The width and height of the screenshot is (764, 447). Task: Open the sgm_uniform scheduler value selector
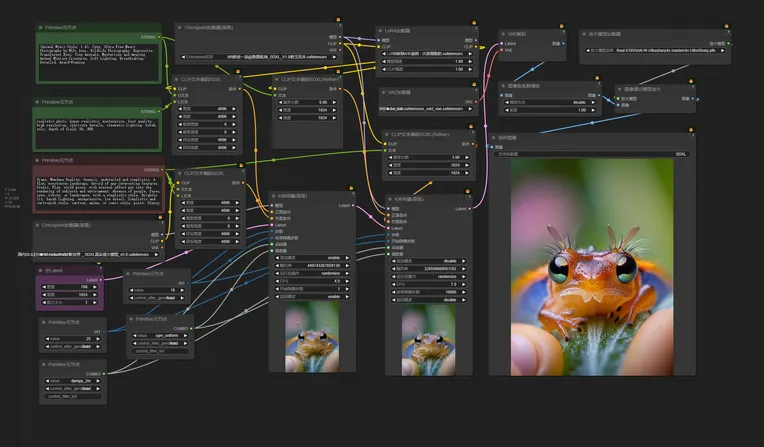tap(160, 336)
